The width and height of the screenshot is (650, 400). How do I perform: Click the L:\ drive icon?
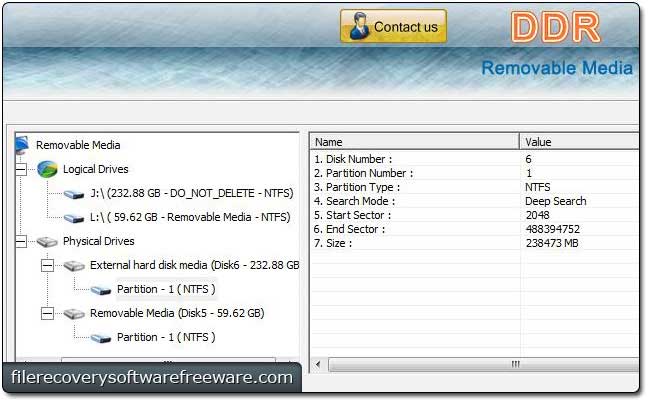(x=74, y=218)
